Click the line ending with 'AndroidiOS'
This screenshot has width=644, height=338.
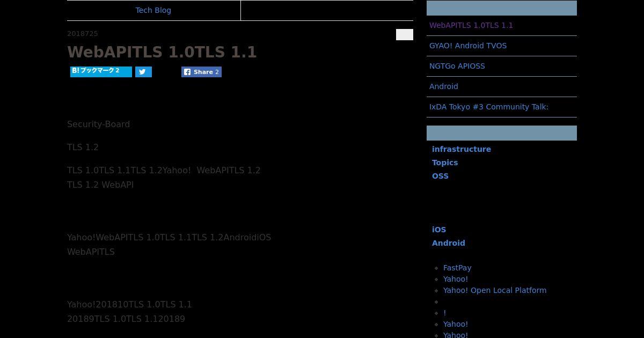(x=169, y=237)
